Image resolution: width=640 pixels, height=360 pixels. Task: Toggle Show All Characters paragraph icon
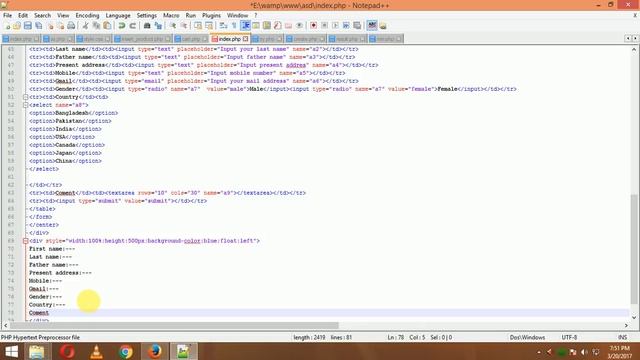pyautogui.click(x=234, y=26)
